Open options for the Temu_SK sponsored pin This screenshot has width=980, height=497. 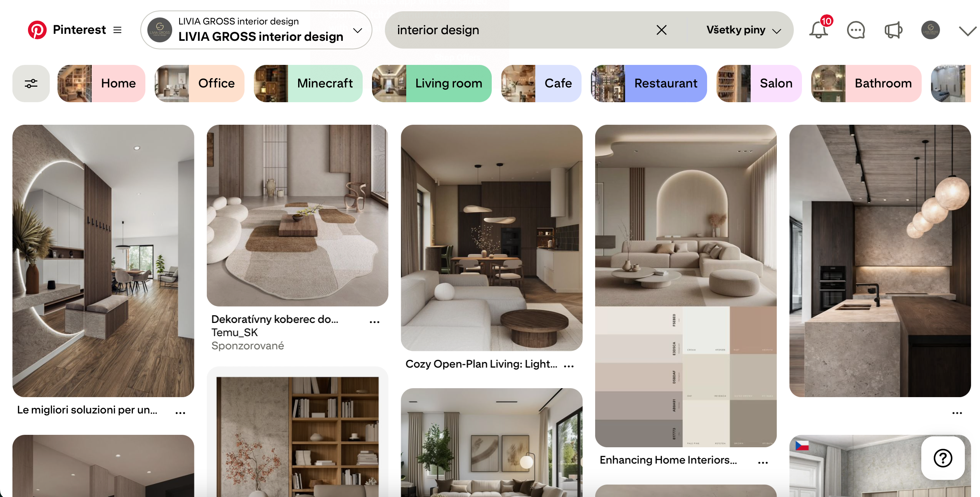point(374,321)
